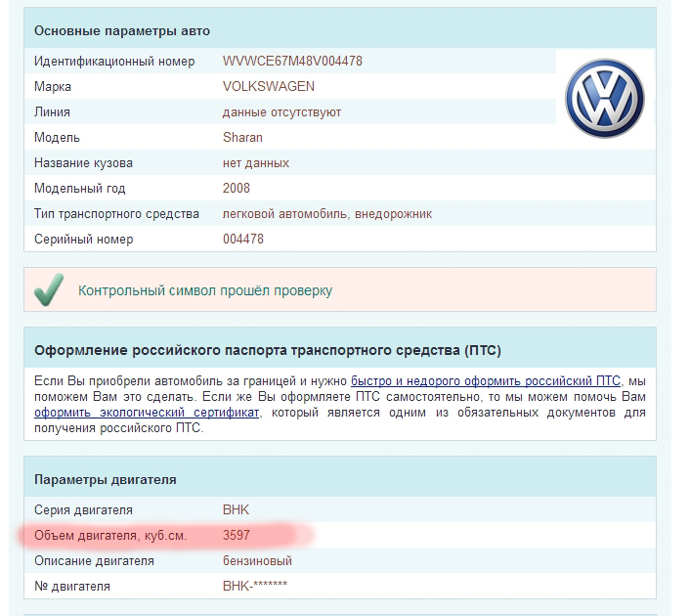
Task: Click the '№ двигателя' label
Action: point(72,586)
